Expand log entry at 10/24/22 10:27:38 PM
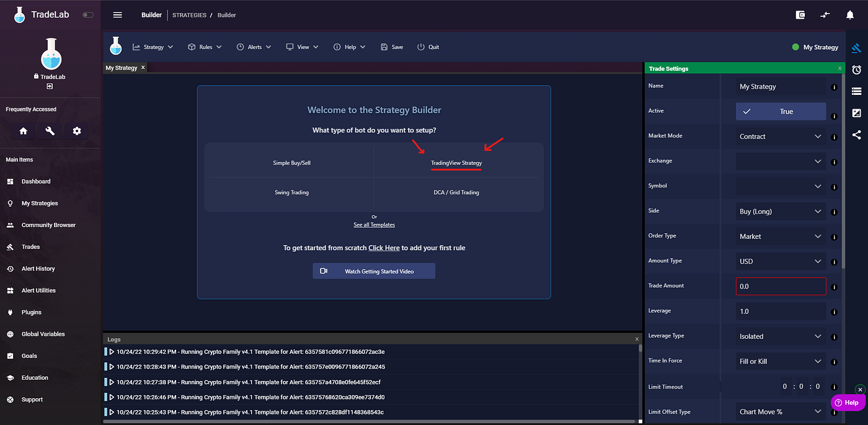The height and width of the screenshot is (425, 868). coord(112,382)
